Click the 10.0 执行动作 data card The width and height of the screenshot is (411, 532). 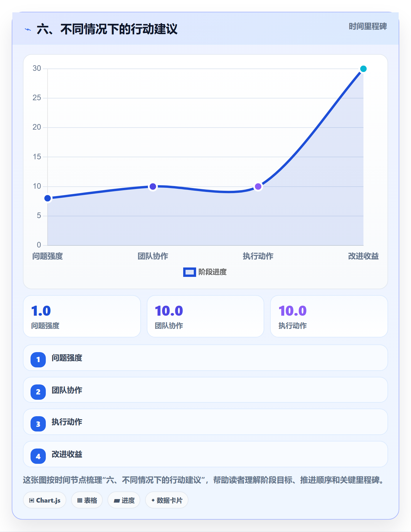(329, 316)
